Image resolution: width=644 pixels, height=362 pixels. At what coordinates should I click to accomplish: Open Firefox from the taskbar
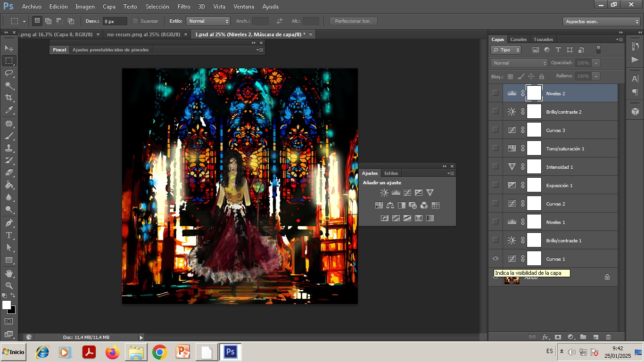coord(112,352)
